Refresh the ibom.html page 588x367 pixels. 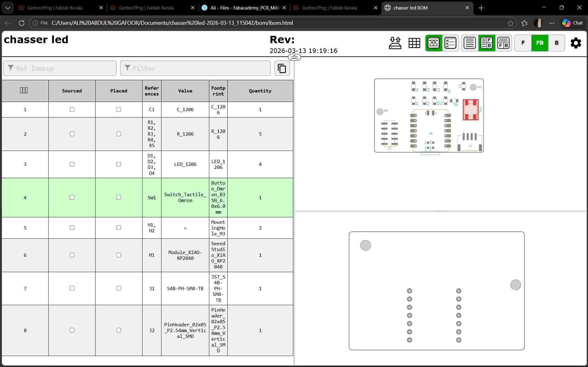point(21,23)
